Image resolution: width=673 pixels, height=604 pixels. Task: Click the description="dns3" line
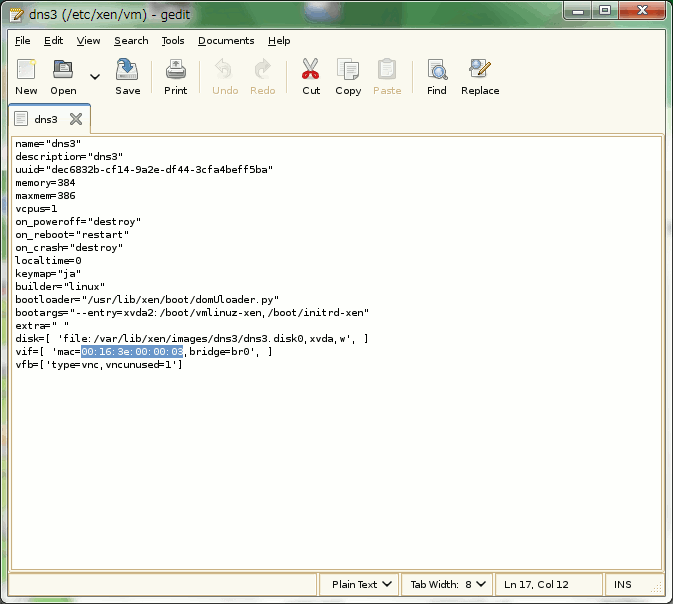69,156
